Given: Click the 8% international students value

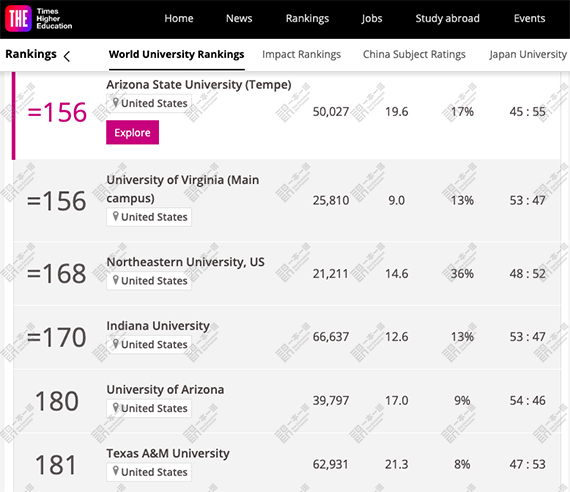Looking at the screenshot, I should tap(462, 464).
